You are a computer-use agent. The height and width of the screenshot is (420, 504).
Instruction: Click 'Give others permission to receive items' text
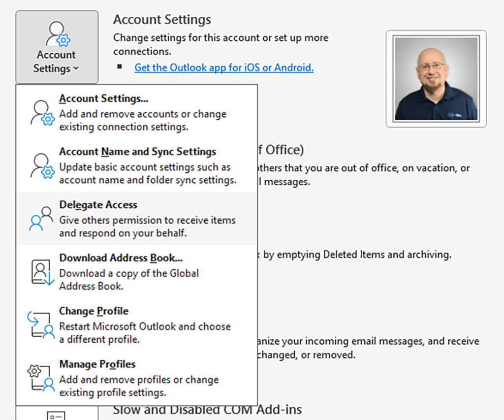147,220
